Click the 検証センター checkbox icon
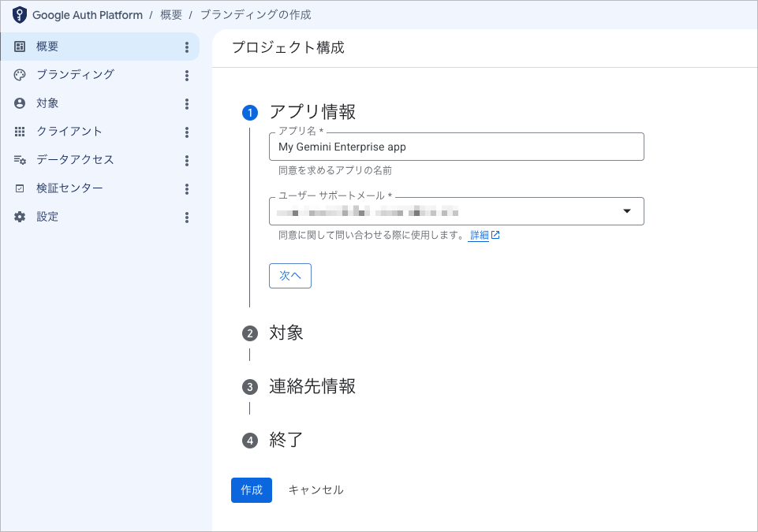 click(x=20, y=188)
